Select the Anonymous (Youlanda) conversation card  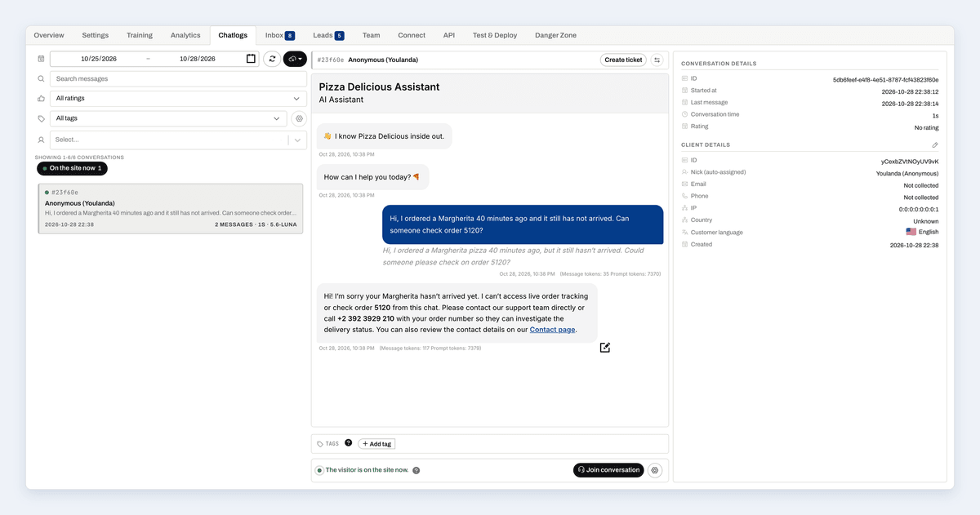tap(171, 209)
